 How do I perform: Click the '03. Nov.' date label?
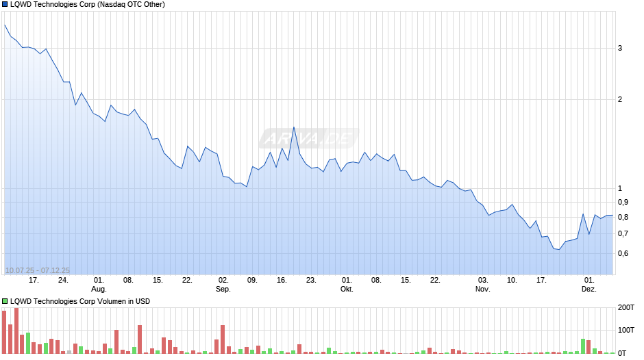[482, 285]
